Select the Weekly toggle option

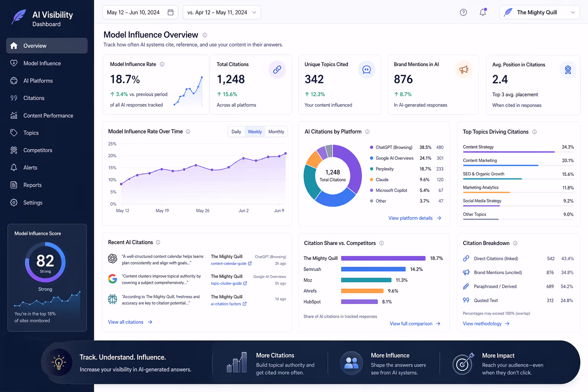(x=255, y=131)
